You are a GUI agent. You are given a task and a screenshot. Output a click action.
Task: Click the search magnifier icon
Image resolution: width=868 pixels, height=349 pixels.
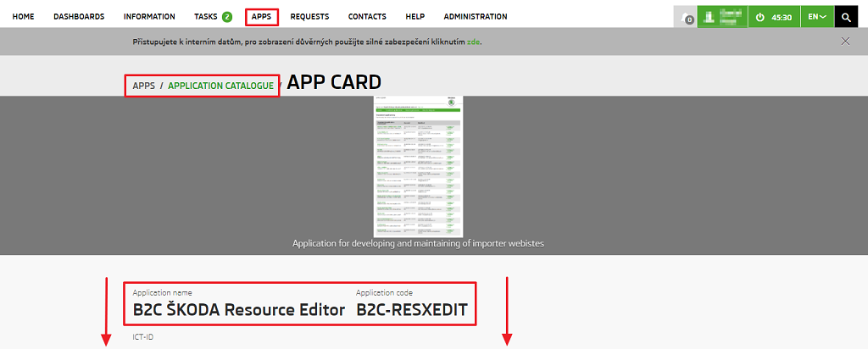(x=846, y=17)
